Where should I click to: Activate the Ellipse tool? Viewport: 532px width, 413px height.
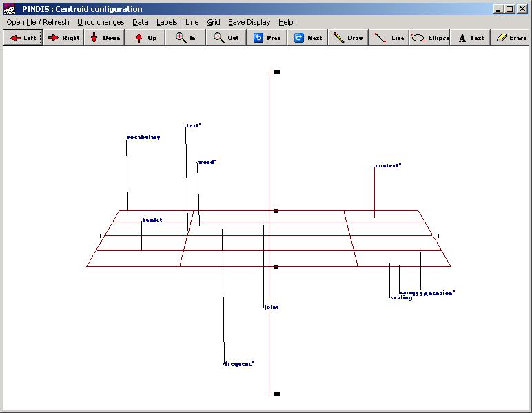[429, 38]
